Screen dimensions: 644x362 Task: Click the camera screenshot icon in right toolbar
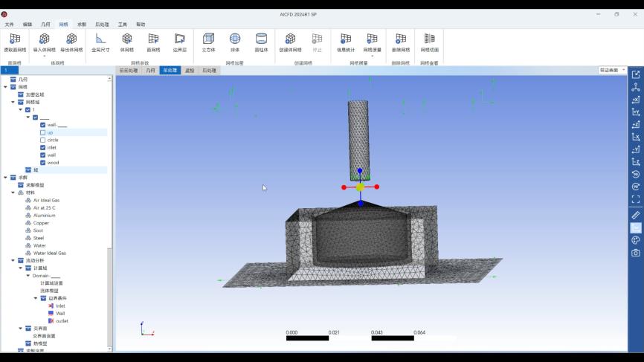tap(636, 253)
